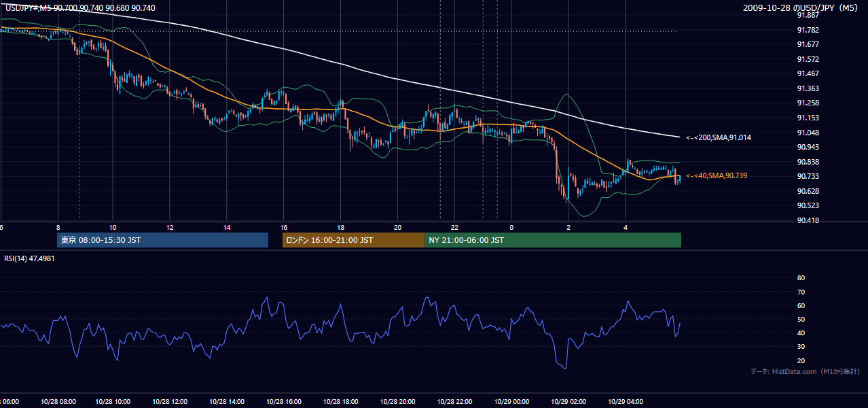Click price axis label 90.628

pyautogui.click(x=808, y=191)
